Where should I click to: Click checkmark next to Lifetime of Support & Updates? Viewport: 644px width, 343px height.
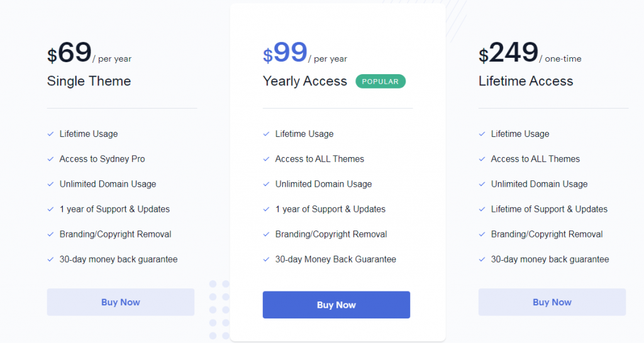click(482, 209)
